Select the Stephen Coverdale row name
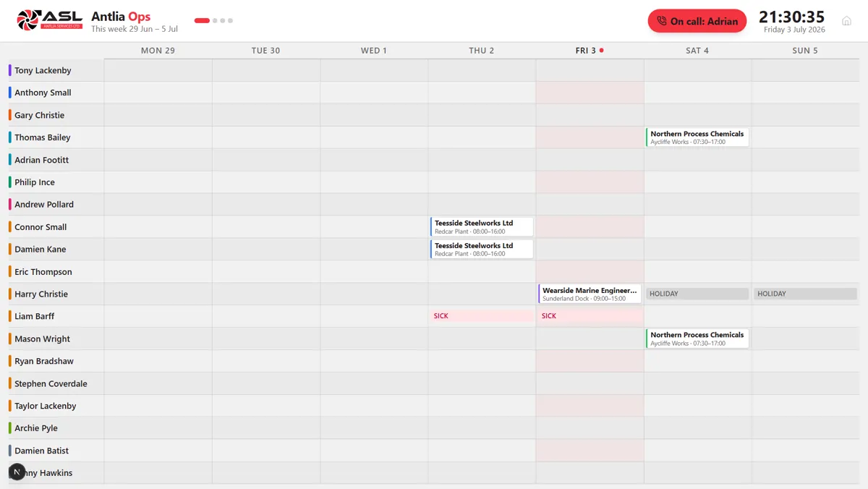The image size is (868, 489). tap(51, 383)
